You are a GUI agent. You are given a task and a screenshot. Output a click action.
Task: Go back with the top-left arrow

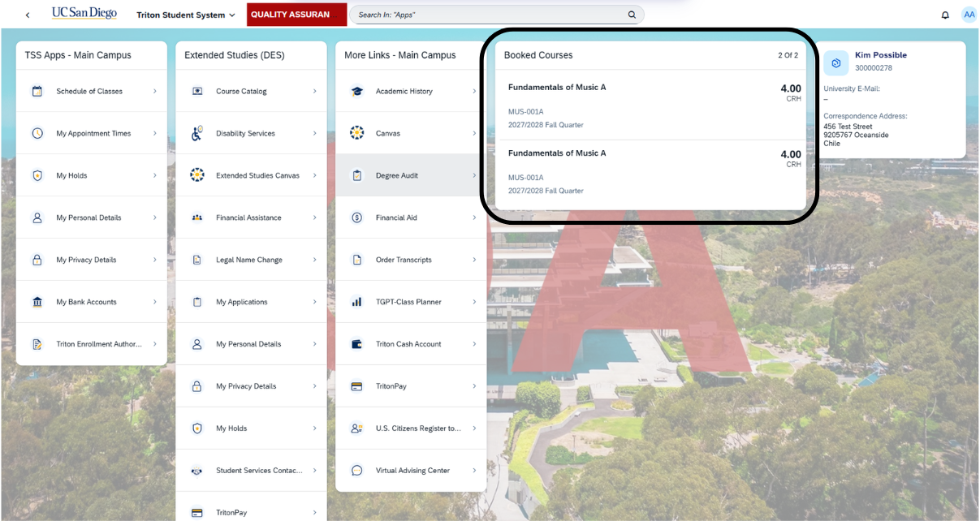point(28,15)
